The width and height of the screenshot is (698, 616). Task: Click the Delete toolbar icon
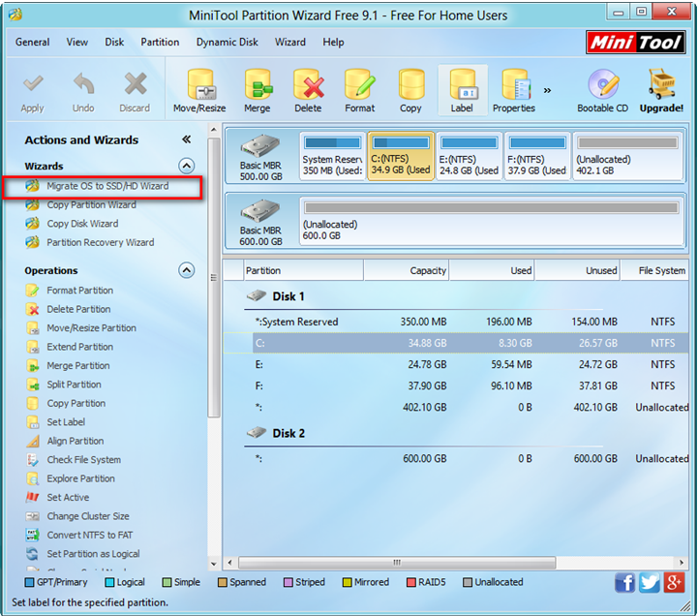[x=308, y=84]
